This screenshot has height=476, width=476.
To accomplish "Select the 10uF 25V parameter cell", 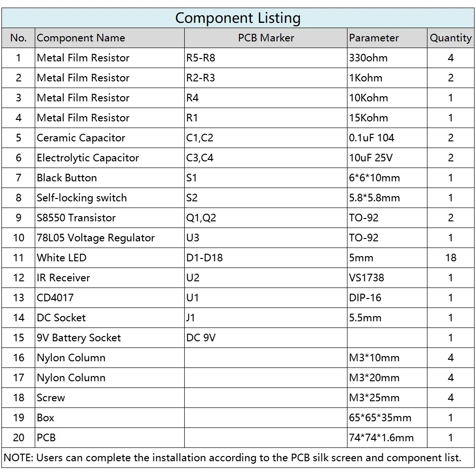I will 387,158.
